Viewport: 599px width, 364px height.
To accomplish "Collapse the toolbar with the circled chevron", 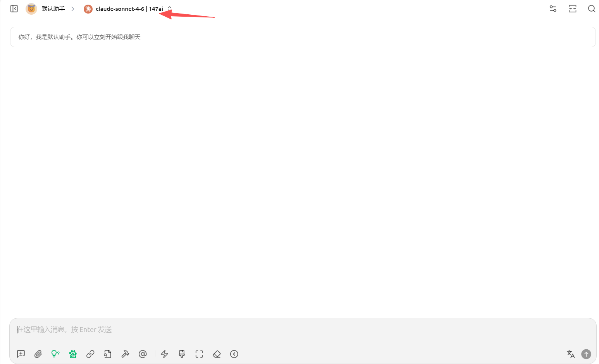I will pyautogui.click(x=234, y=354).
